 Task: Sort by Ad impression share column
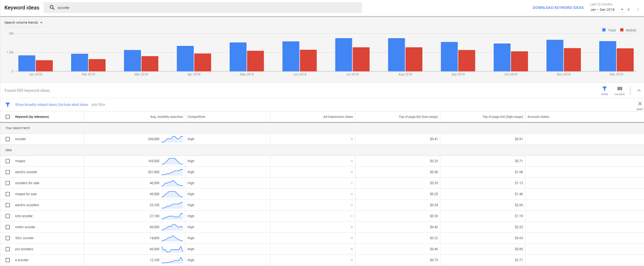tap(338, 117)
